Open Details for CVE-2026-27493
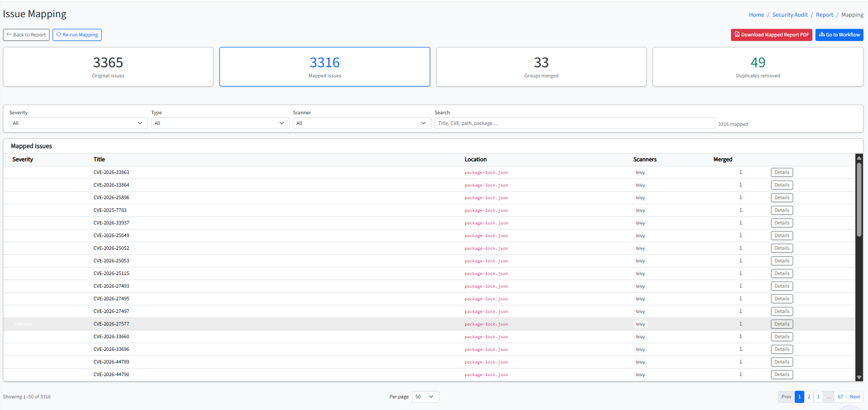Image resolution: width=868 pixels, height=410 pixels. (x=782, y=286)
